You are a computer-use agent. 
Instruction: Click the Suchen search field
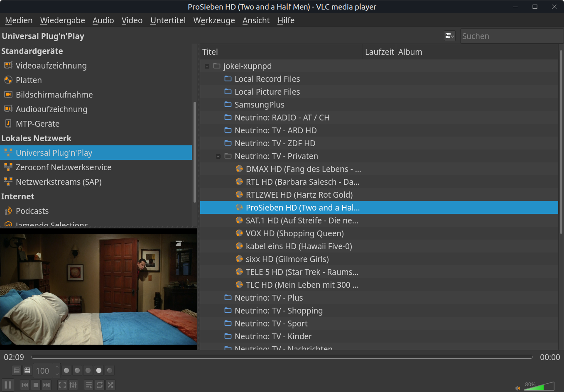(x=511, y=36)
